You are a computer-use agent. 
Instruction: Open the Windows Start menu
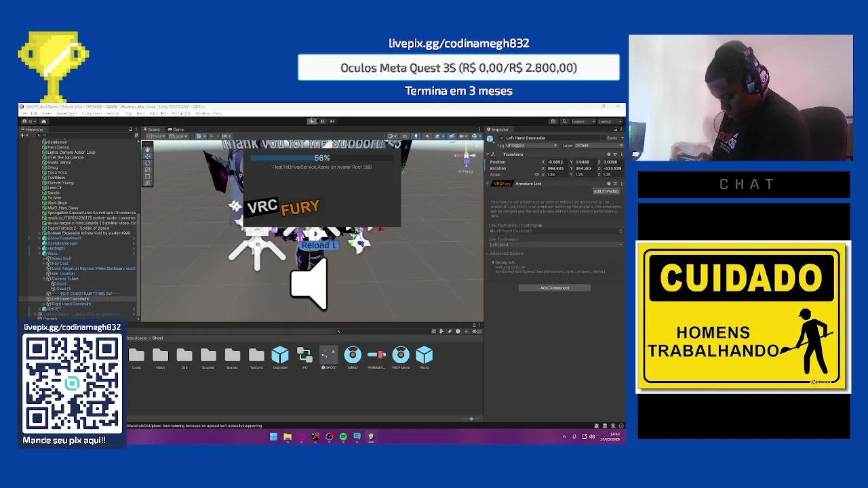pos(273,436)
